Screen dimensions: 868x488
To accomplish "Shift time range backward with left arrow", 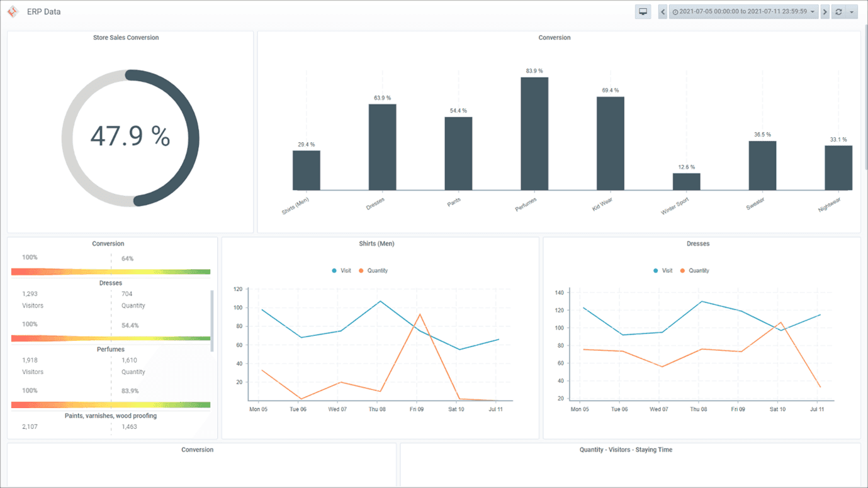I will tap(663, 11).
